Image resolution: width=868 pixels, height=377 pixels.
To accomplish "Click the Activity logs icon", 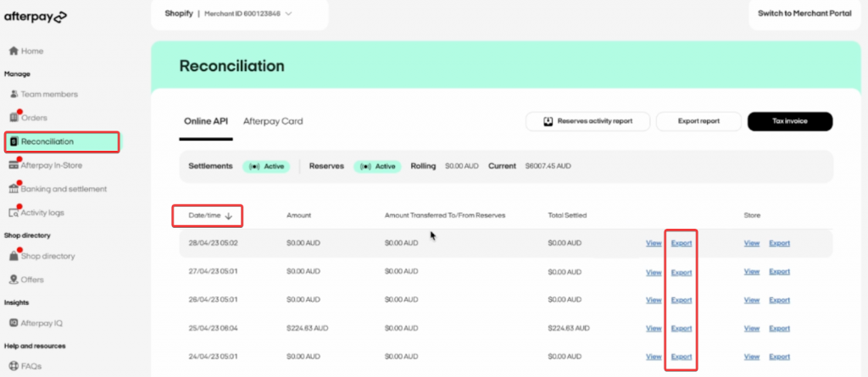I will pyautogui.click(x=14, y=212).
